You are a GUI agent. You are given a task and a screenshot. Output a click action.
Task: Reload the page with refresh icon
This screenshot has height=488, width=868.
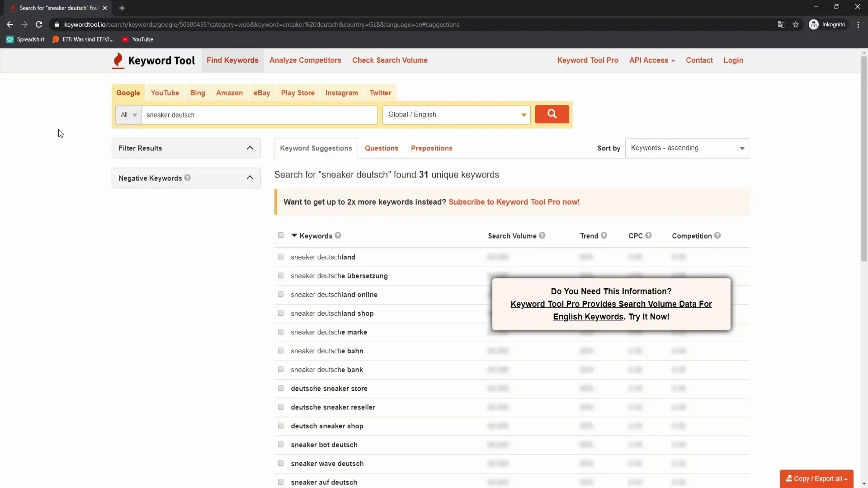point(39,24)
